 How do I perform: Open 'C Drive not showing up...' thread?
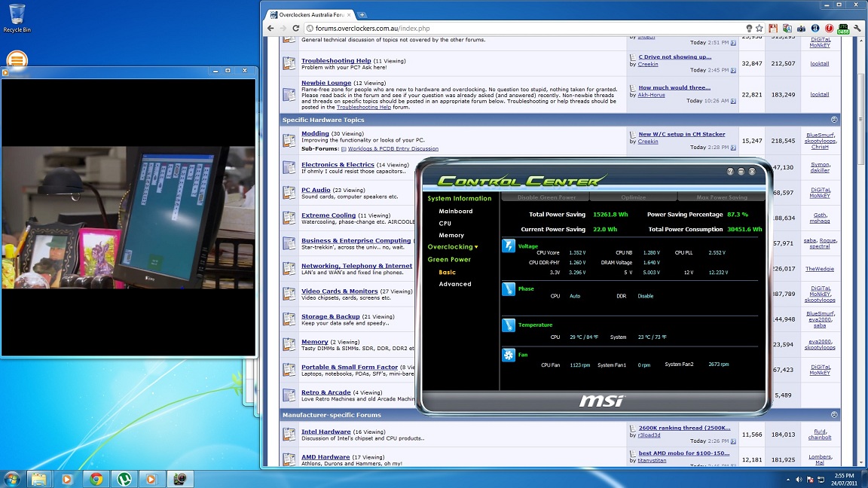coord(675,56)
